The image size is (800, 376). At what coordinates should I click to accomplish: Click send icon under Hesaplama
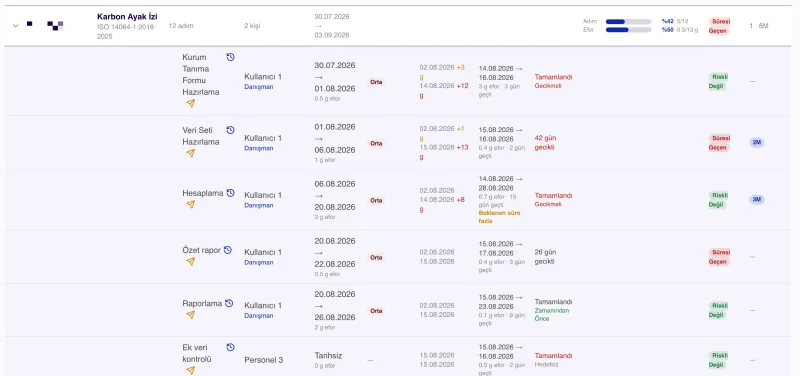[x=190, y=204]
